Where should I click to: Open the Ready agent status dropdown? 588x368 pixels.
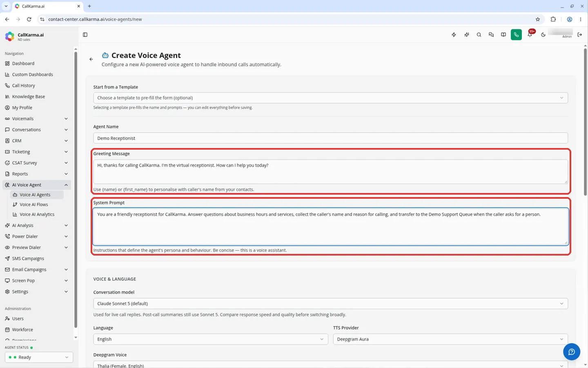point(39,357)
